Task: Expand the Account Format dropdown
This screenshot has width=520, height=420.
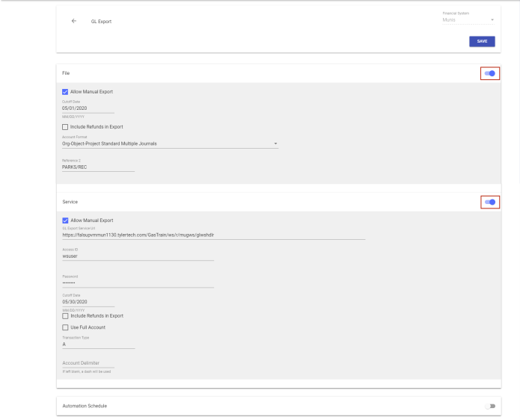Action: pyautogui.click(x=169, y=143)
